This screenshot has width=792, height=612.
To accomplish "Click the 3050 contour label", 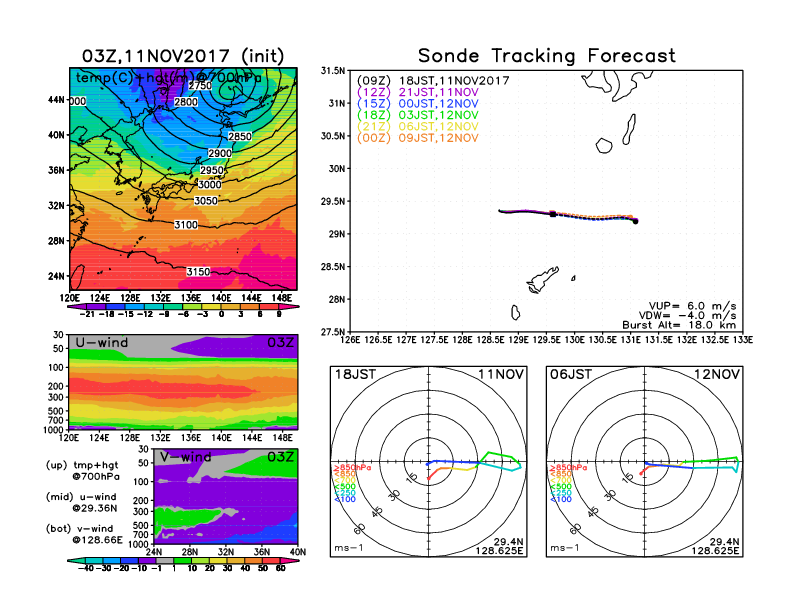I will click(x=206, y=201).
